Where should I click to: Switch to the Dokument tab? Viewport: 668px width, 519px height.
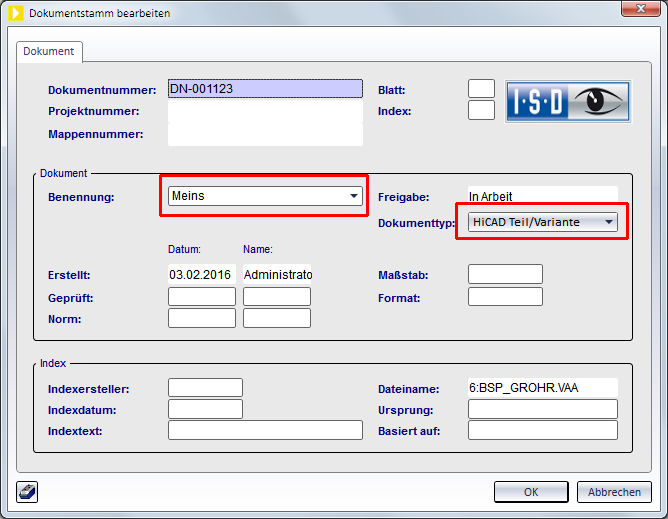click(x=50, y=50)
